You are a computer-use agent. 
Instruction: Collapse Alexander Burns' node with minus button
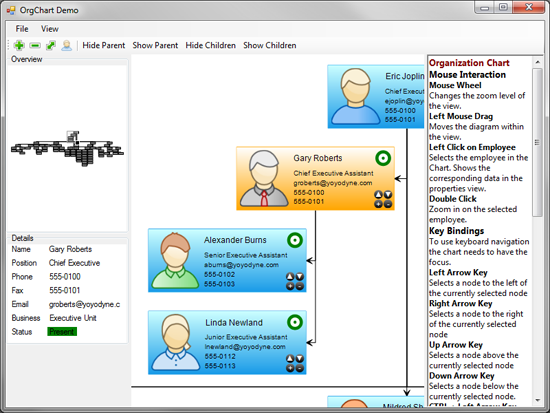pyautogui.click(x=300, y=286)
